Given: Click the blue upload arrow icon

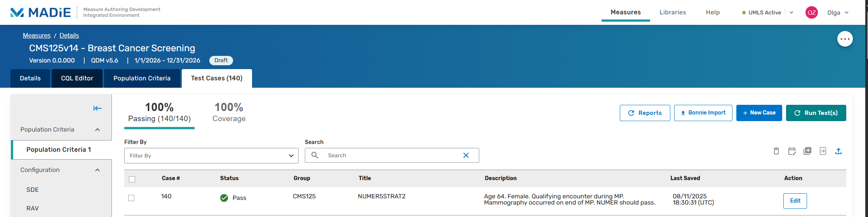Looking at the screenshot, I should click(x=838, y=151).
